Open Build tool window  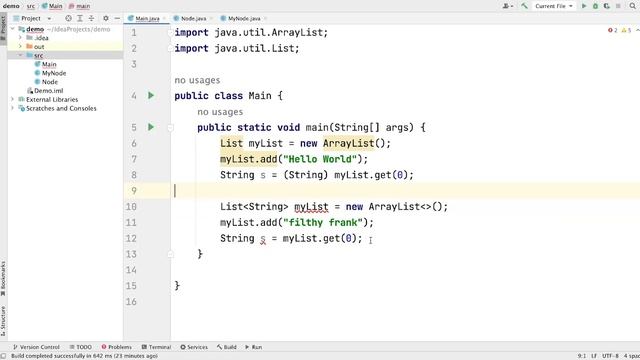[227, 347]
